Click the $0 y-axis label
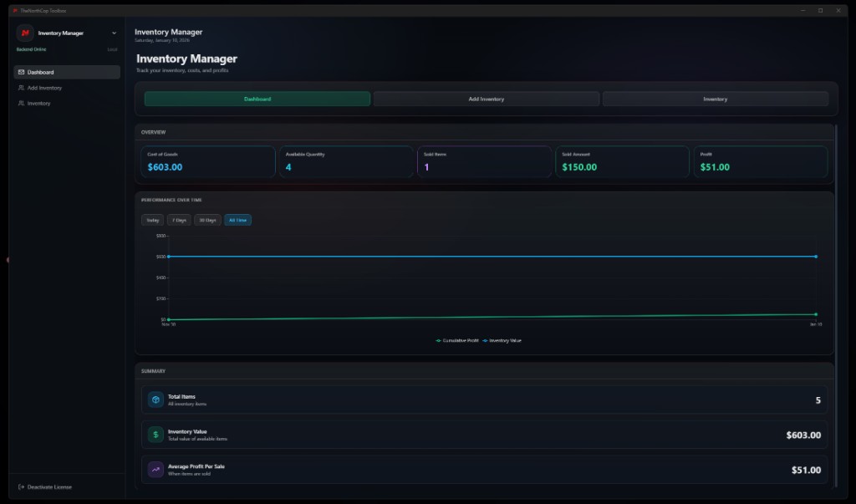This screenshot has width=856, height=504. [x=163, y=319]
